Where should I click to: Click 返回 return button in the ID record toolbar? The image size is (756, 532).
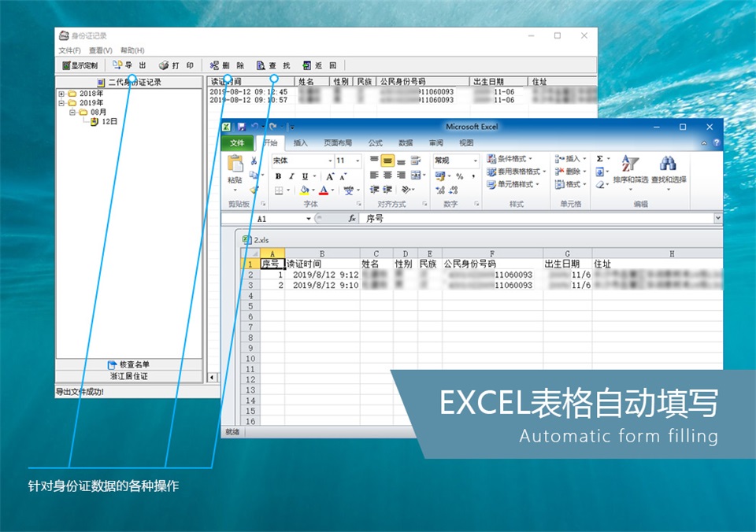[x=319, y=65]
